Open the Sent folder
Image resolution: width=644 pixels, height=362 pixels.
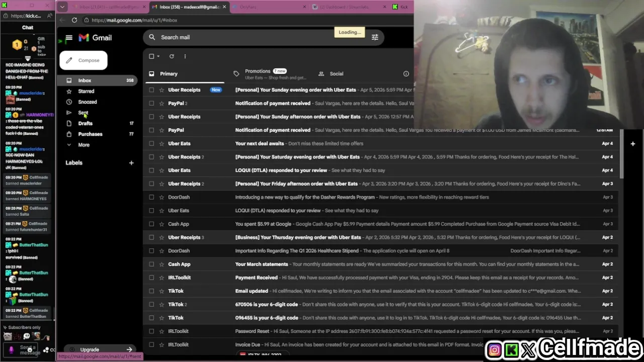point(97,113)
